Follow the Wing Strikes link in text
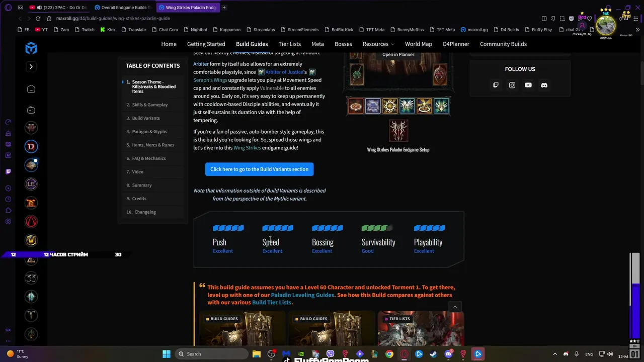Viewport: 644px width, 362px height. pos(247,148)
